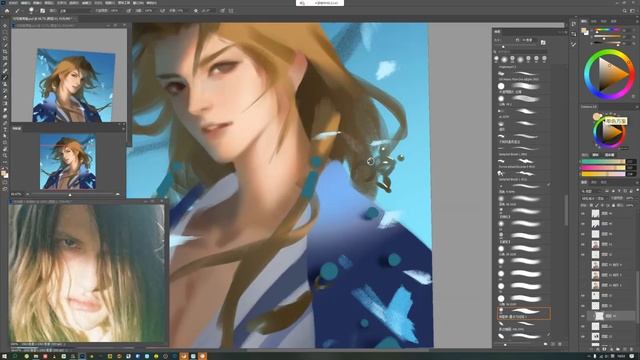Viewport: 640px width, 360px height.
Task: Click the Link layers icon
Action: point(591,349)
